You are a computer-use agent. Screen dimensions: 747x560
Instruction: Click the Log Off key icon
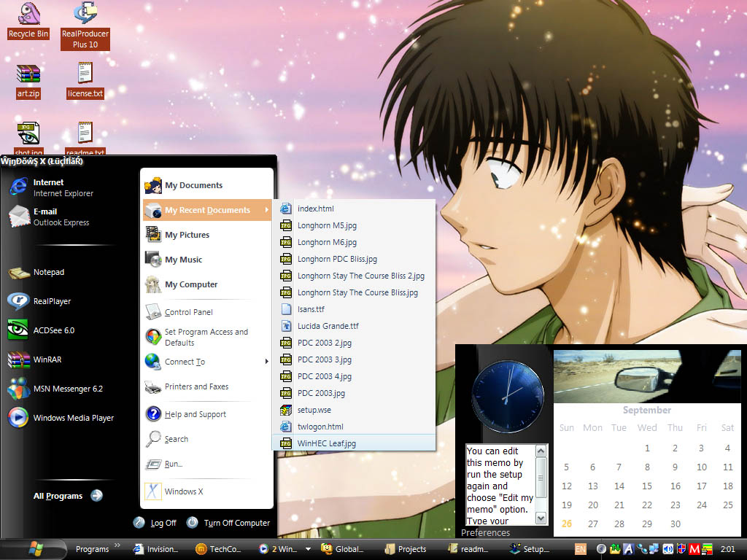tap(139, 523)
